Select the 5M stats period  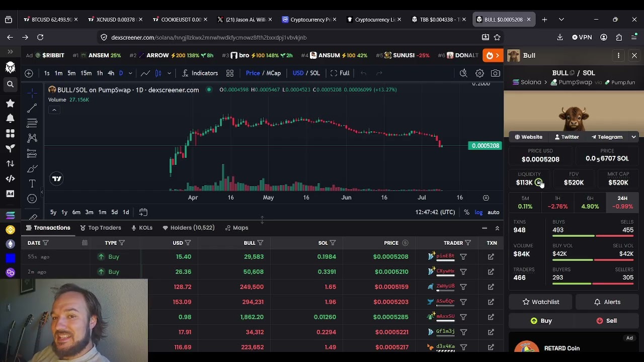(x=525, y=202)
